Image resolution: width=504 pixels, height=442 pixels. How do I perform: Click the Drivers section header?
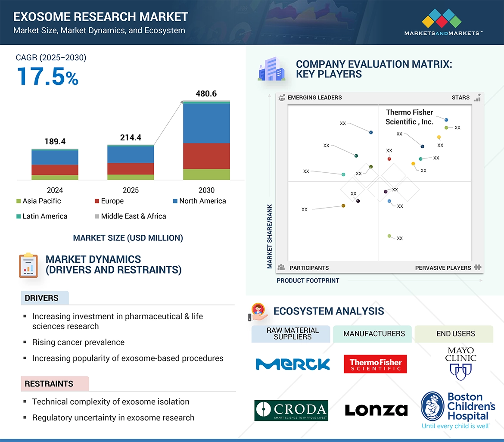[x=42, y=298]
